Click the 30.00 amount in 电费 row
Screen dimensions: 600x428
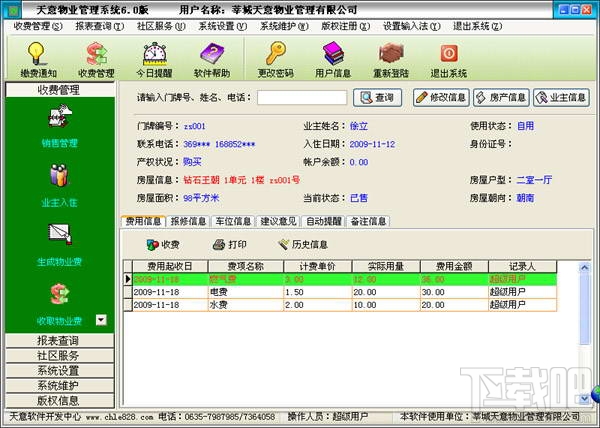click(454, 292)
